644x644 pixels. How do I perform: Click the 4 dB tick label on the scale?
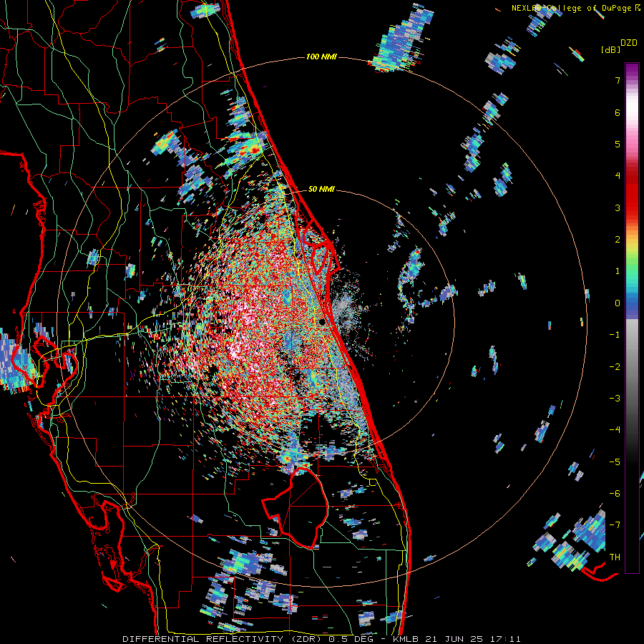pos(618,176)
